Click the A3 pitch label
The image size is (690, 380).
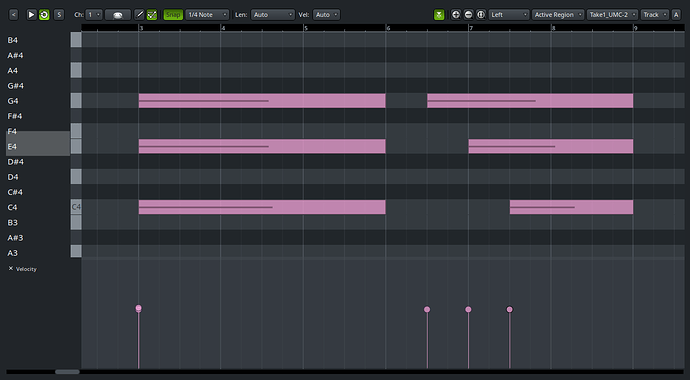tap(12, 253)
